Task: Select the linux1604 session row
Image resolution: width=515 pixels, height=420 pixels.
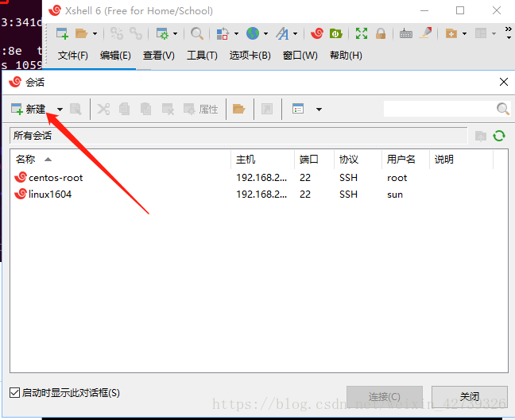Action: point(259,195)
